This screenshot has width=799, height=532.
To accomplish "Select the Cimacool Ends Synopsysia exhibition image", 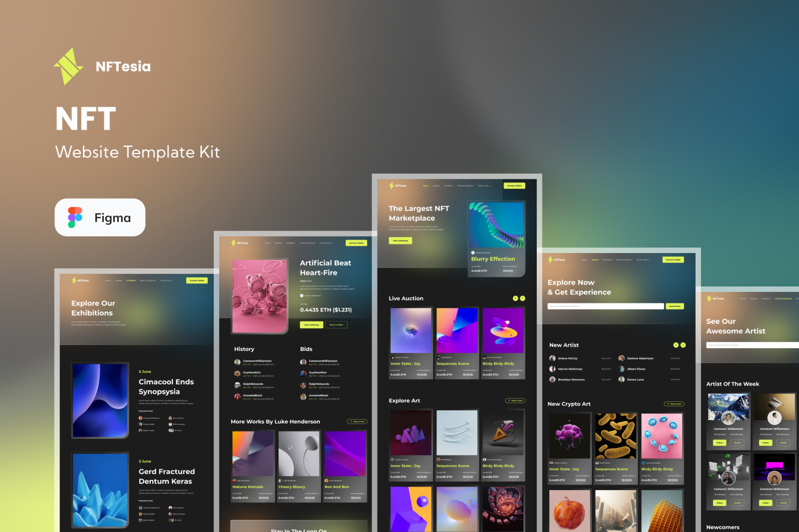I will [100, 400].
